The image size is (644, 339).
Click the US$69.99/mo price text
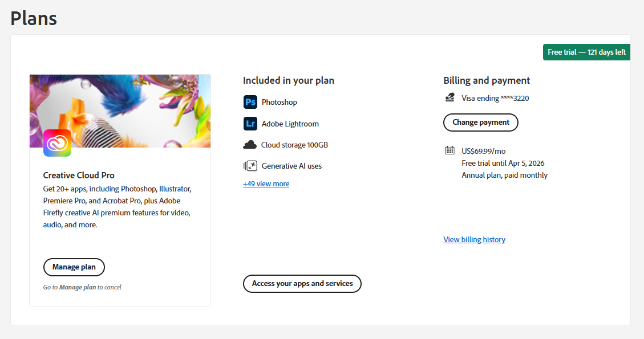point(483,152)
